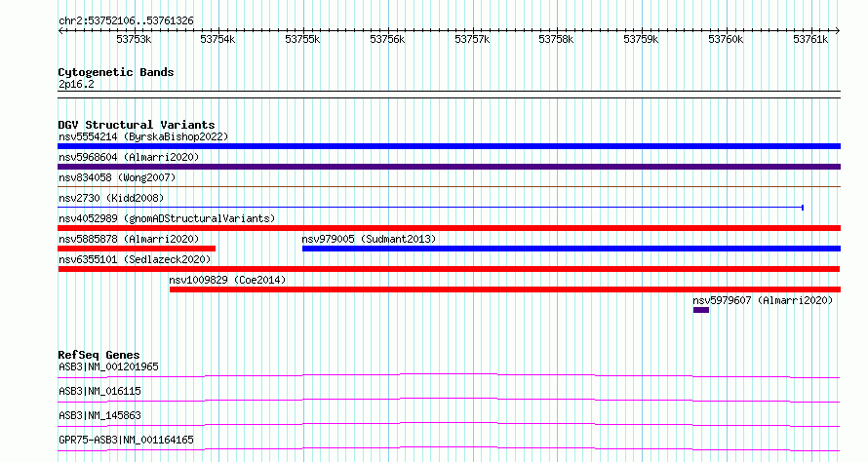868x462 pixels.
Task: Click the Cytogenetic Bands track title
Action: [116, 72]
